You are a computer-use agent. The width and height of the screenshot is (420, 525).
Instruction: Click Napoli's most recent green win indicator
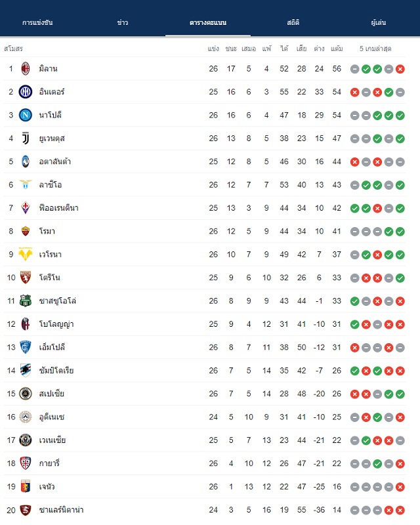point(400,115)
